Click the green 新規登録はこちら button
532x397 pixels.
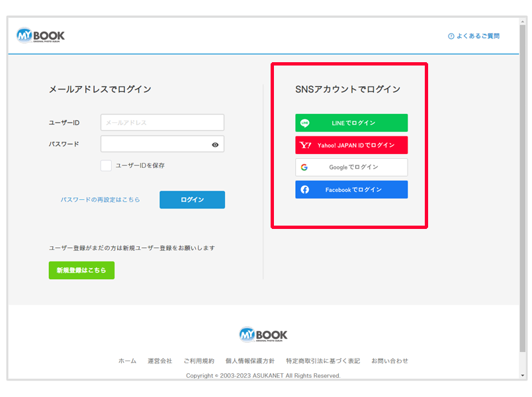point(81,270)
